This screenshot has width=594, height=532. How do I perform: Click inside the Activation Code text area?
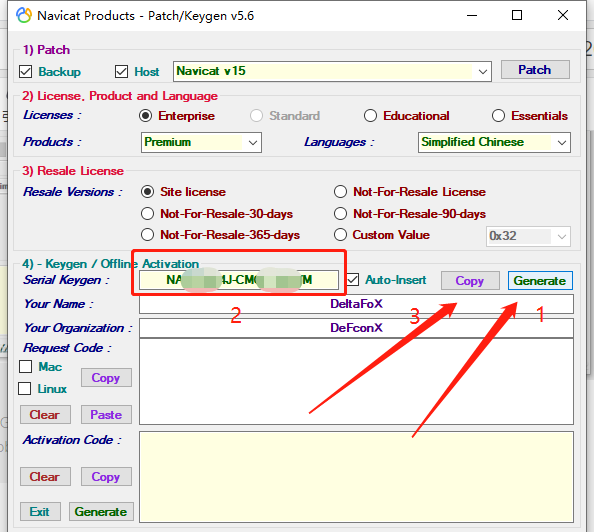[356, 477]
